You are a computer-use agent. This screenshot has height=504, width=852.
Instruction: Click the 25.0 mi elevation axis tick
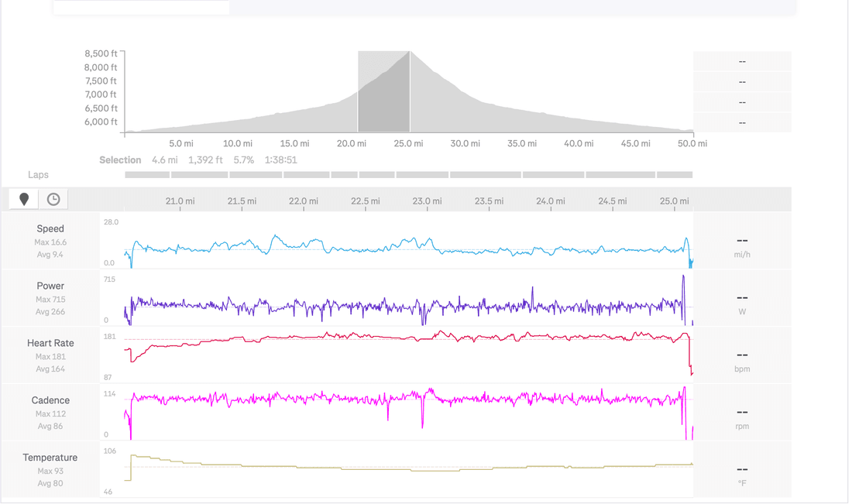click(x=409, y=144)
